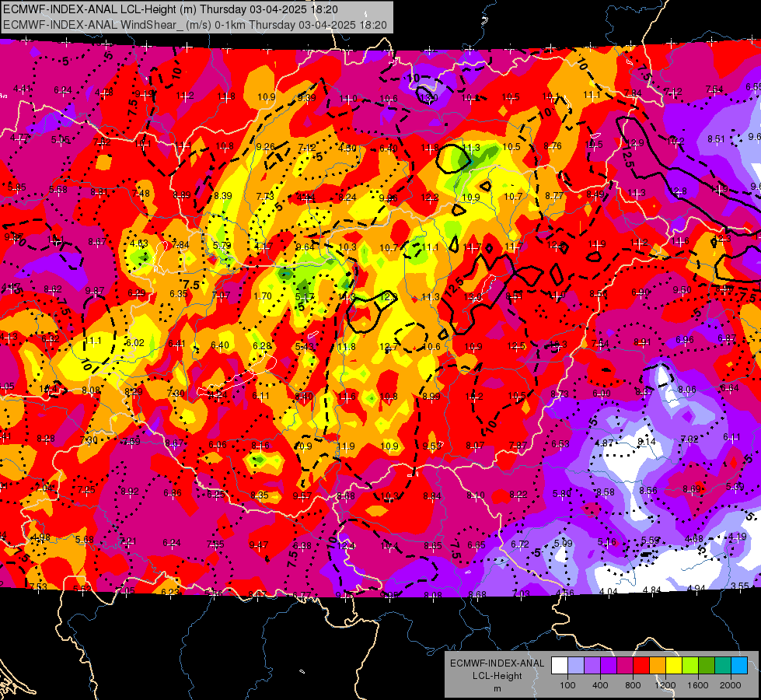Click the white legend color swatch

tap(560, 665)
